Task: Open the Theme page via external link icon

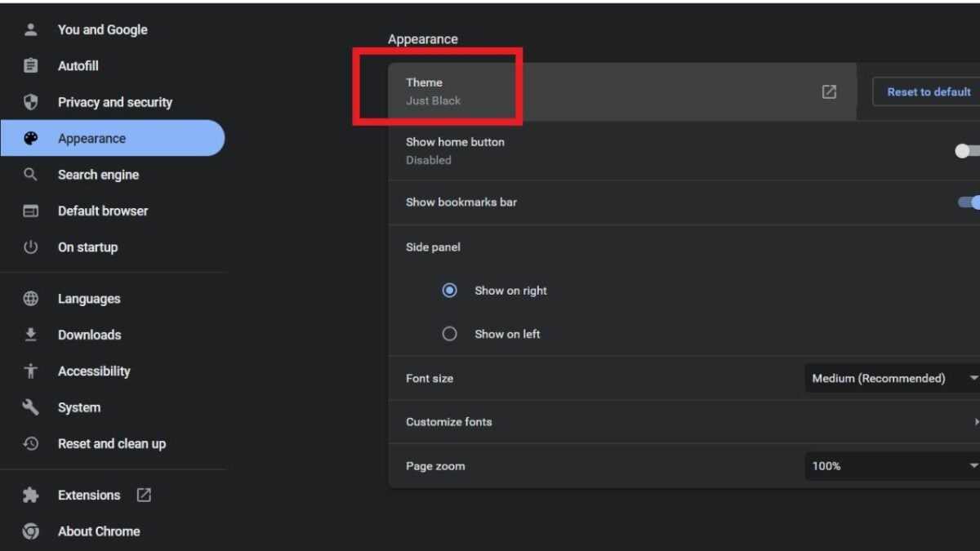Action: (828, 91)
